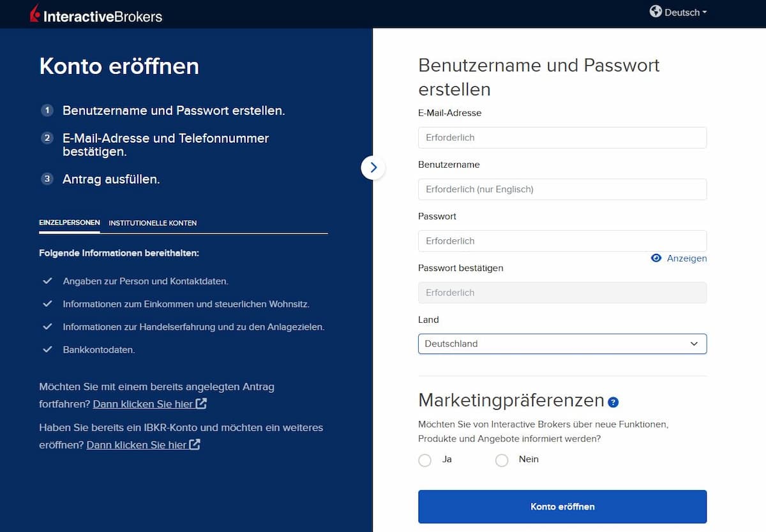The height and width of the screenshot is (532, 766).
Task: Click the step 1 number badge
Action: click(x=47, y=110)
